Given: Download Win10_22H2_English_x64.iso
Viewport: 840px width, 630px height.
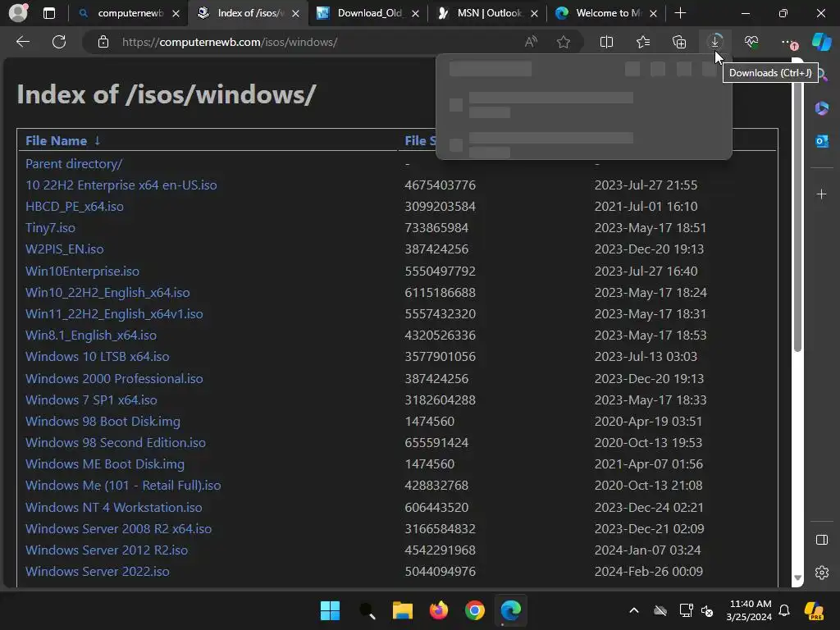Looking at the screenshot, I should coord(107,292).
